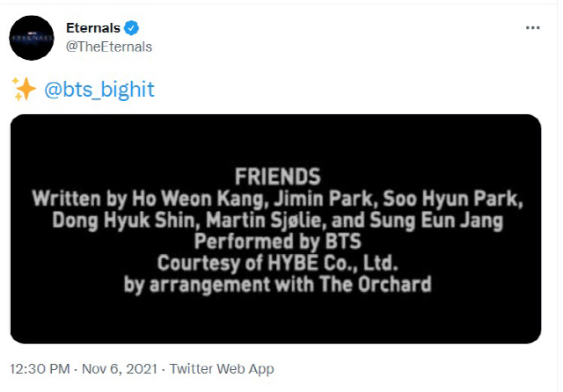Open the Eternals display name link
Screen dimensions: 563x392
tap(94, 29)
